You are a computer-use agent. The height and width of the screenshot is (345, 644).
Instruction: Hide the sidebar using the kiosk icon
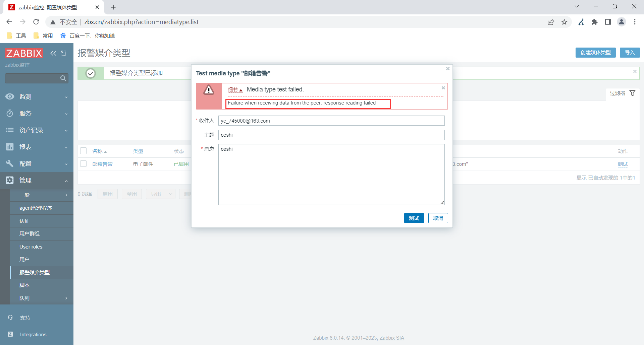click(x=63, y=53)
